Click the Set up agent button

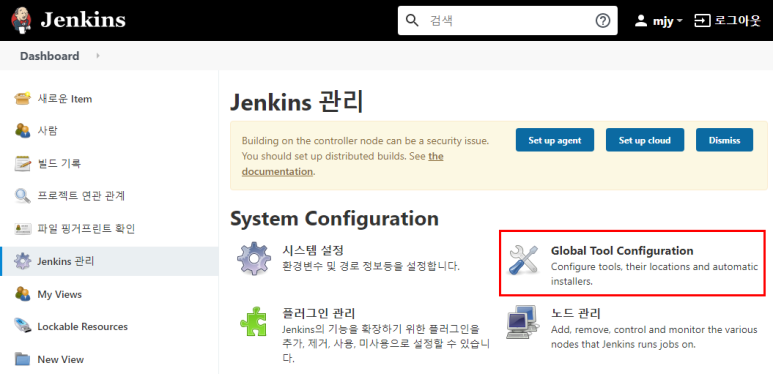555,140
